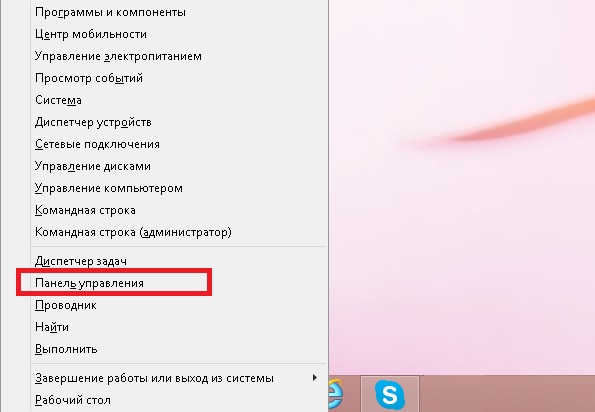Launch Диспетчер устройств

[178, 122]
